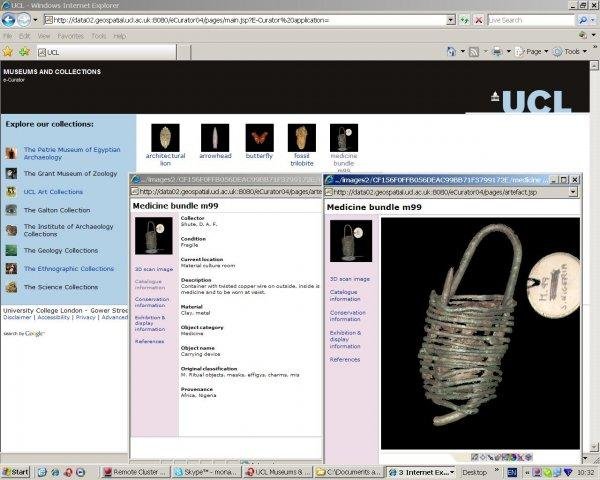
Task: Click the language bar EN indicator
Action: click(512, 472)
